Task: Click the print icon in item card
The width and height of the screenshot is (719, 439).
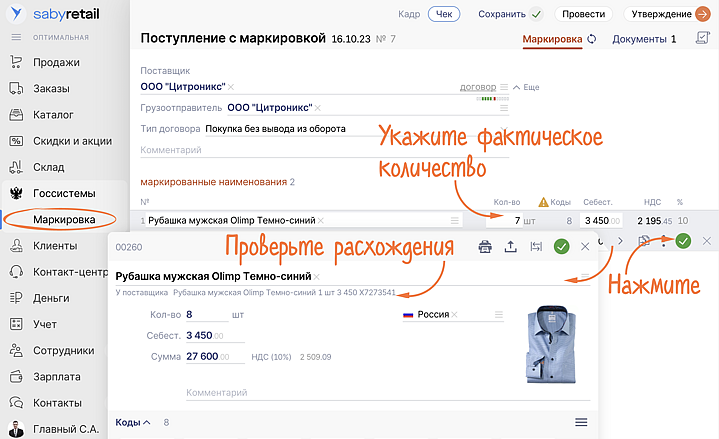Action: 485,247
